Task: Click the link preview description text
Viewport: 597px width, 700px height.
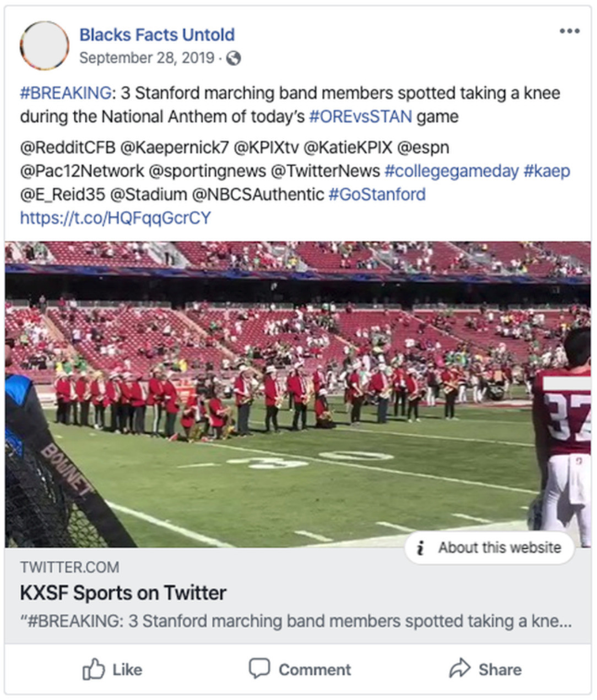Action: tap(295, 621)
